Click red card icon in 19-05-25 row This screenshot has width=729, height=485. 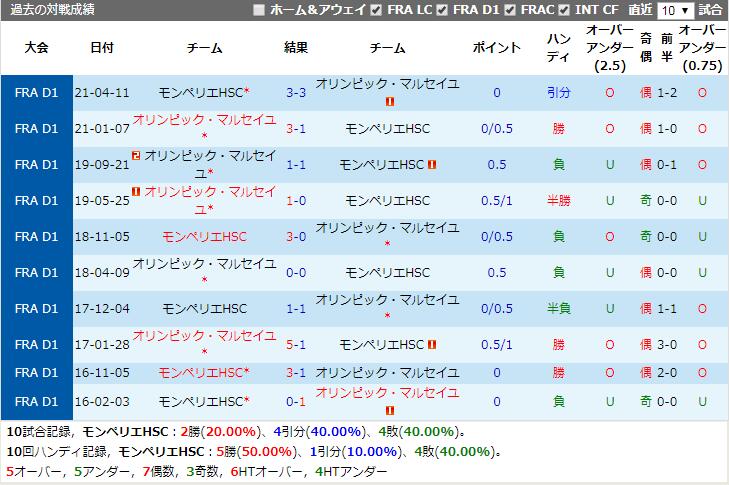[x=136, y=191]
